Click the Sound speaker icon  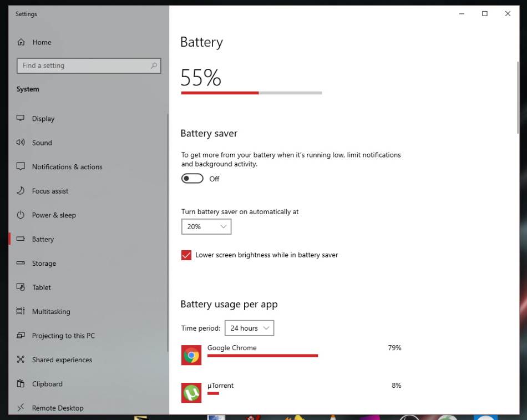21,143
